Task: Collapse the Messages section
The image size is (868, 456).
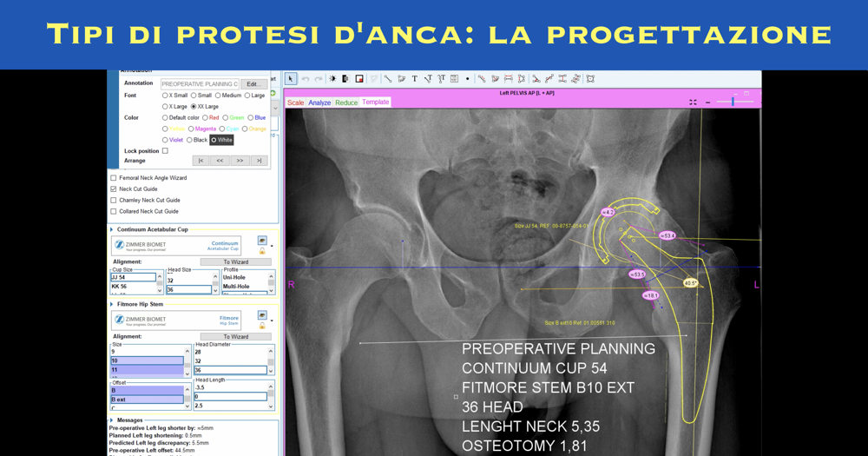Action: [x=112, y=420]
